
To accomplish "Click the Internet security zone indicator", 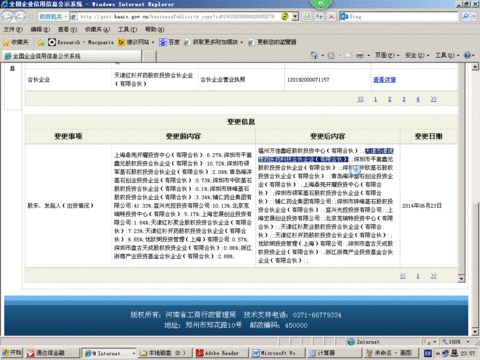I will click(363, 342).
